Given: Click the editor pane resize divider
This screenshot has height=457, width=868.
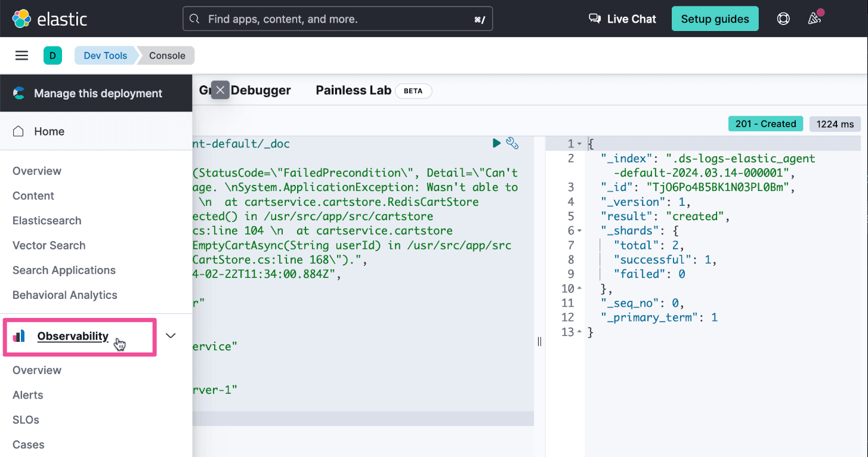Looking at the screenshot, I should click(x=539, y=341).
